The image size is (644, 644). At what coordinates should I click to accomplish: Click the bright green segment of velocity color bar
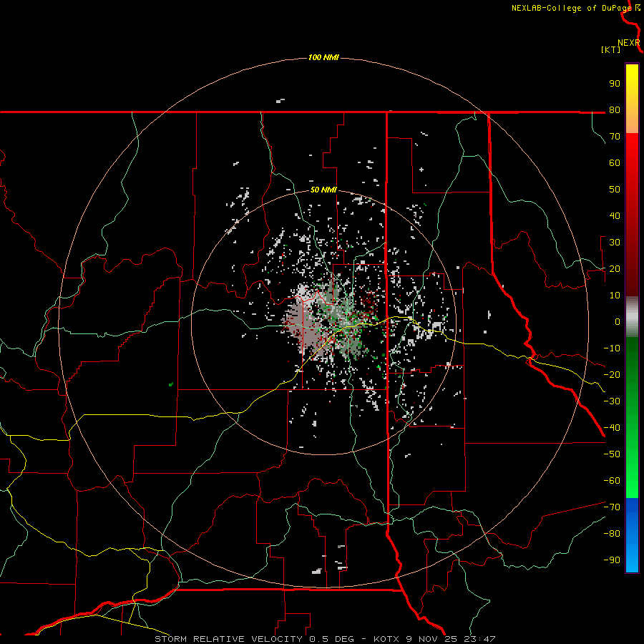[632, 418]
